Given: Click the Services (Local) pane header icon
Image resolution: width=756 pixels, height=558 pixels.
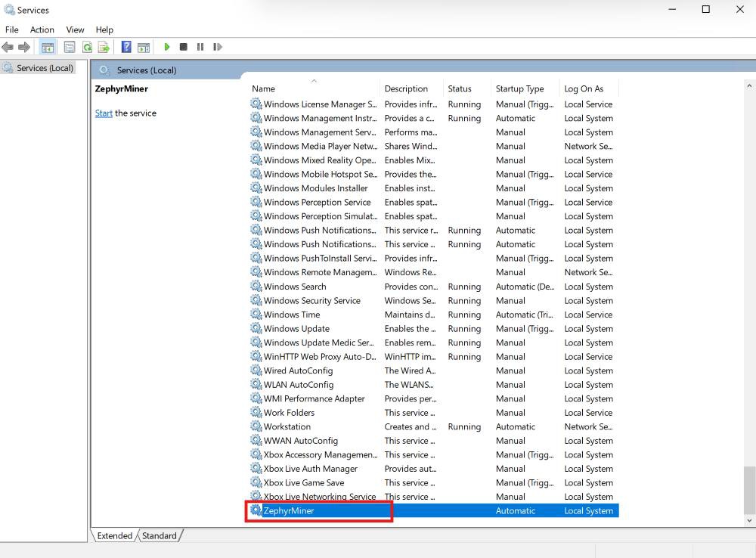Looking at the screenshot, I should tap(104, 70).
